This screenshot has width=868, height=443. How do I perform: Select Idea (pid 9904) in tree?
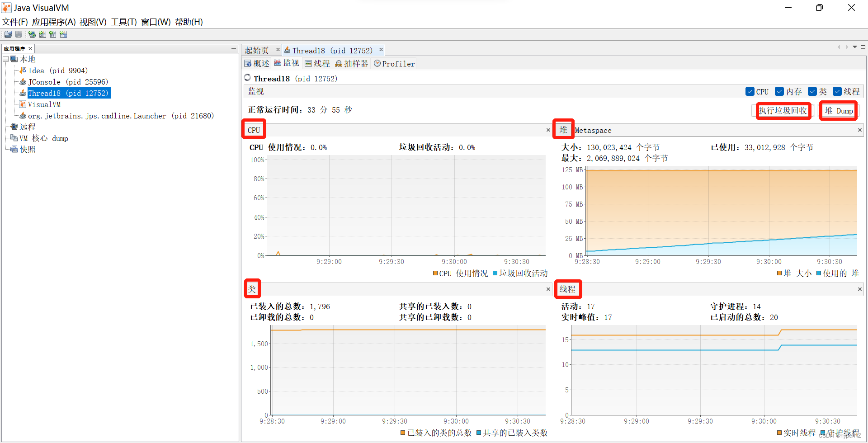58,71
